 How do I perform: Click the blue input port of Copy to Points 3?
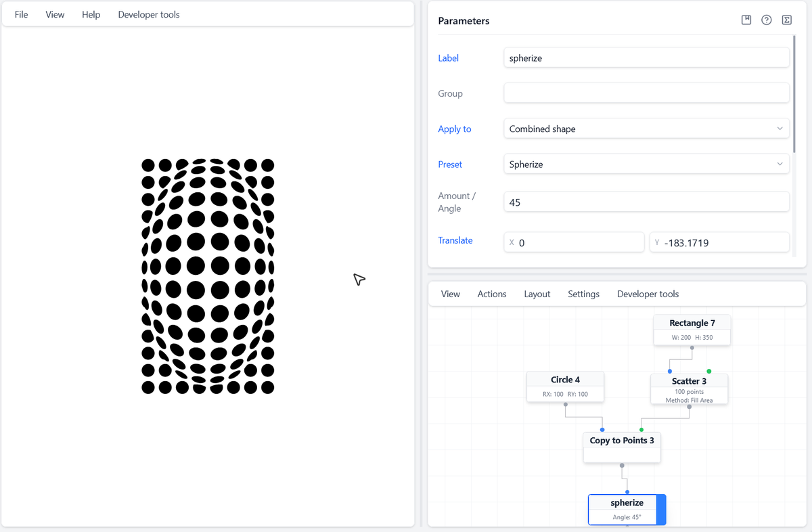(602, 429)
